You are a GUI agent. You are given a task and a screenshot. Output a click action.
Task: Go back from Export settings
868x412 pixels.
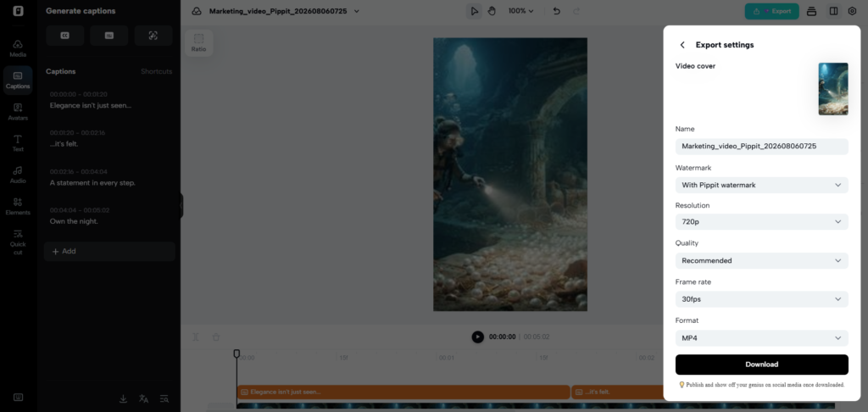point(682,45)
